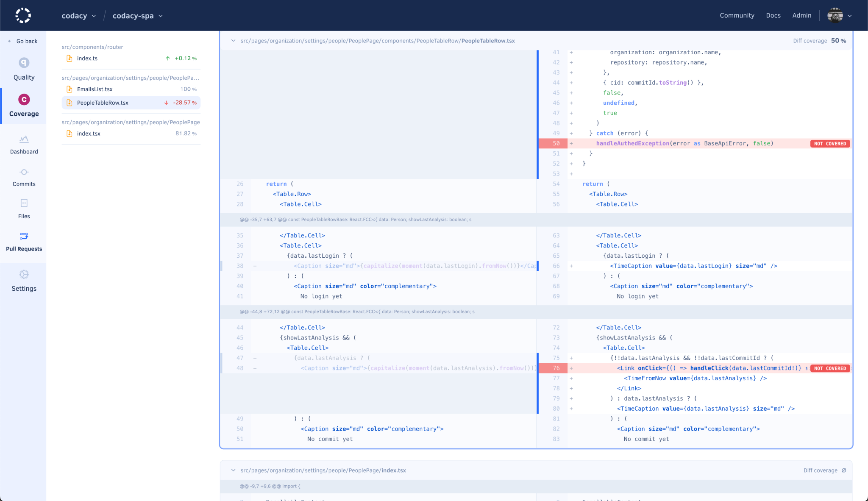Open the Files view
Viewport: 868px width, 501px height.
click(x=24, y=209)
